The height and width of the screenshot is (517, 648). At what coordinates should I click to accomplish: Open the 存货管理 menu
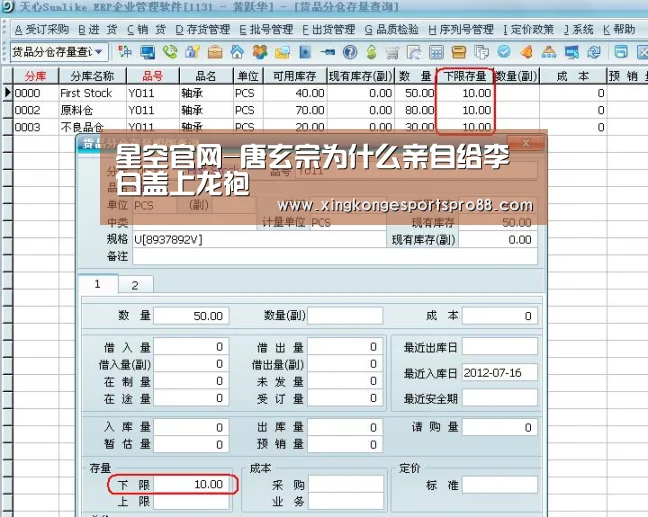(x=202, y=30)
